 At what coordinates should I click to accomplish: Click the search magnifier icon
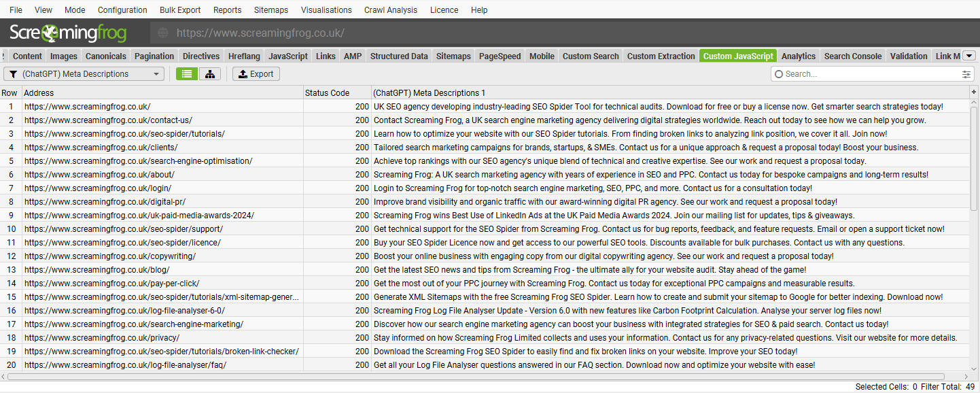coord(779,74)
